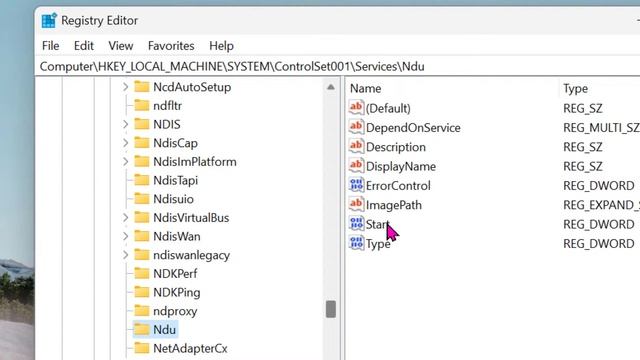Expand the NdisVirtualBus key

pos(125,218)
